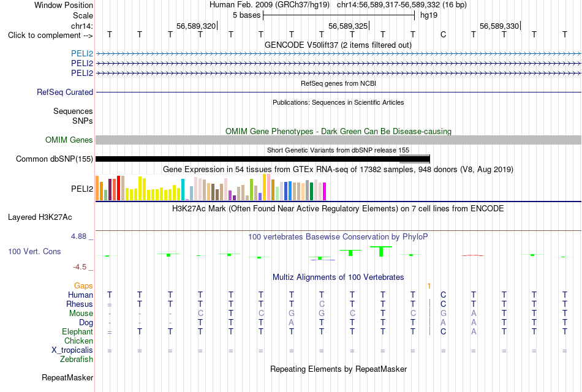Viewport: 582px width, 392px height.
Task: Click the Chicken species label
Action: click(x=78, y=341)
